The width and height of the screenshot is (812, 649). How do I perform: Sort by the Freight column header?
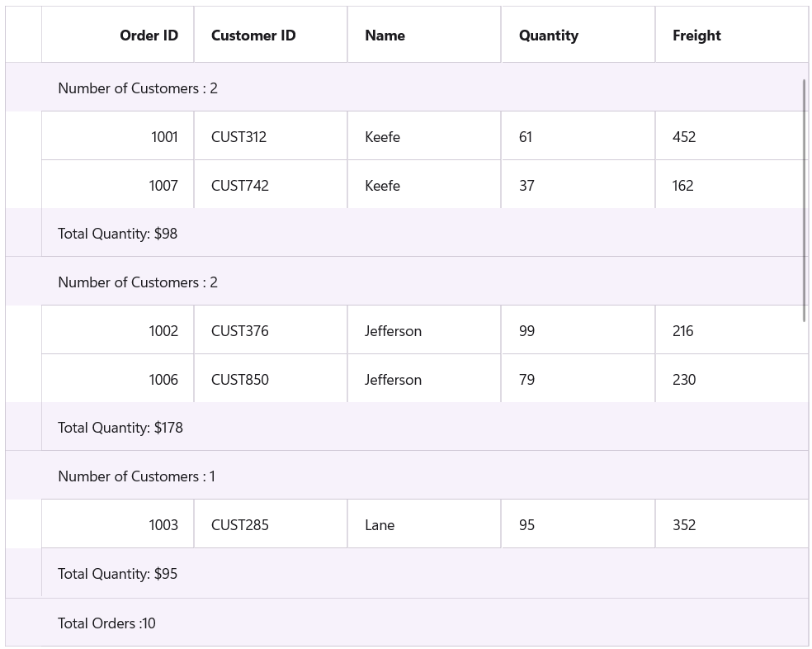pyautogui.click(x=696, y=36)
